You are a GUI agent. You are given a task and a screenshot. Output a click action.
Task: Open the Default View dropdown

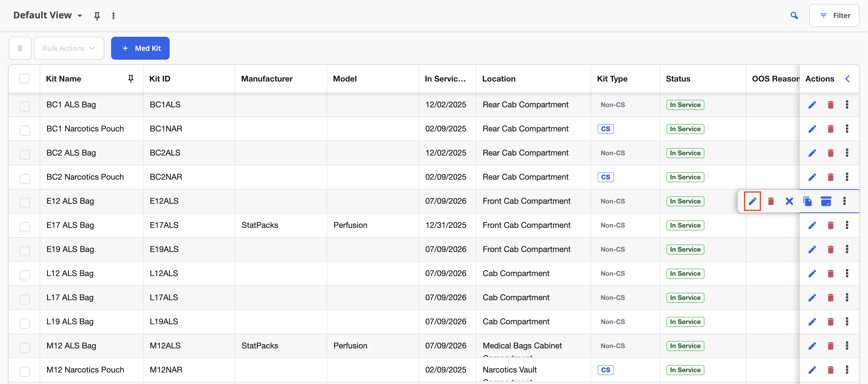48,15
